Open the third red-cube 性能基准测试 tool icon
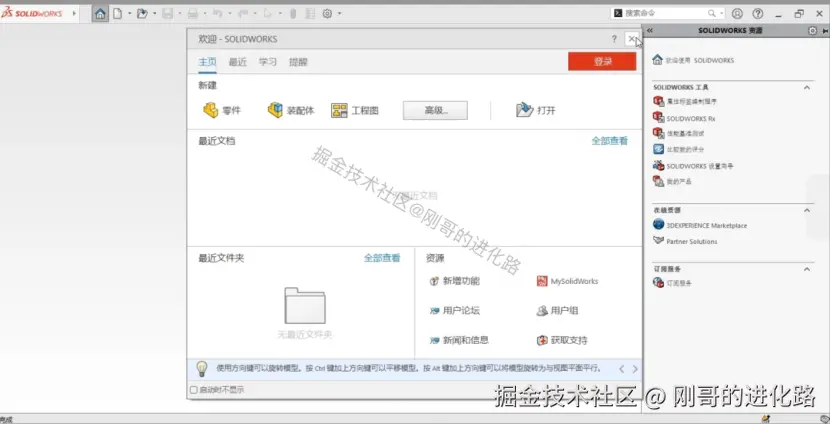Screen dimensions: 830x424 tap(658, 133)
